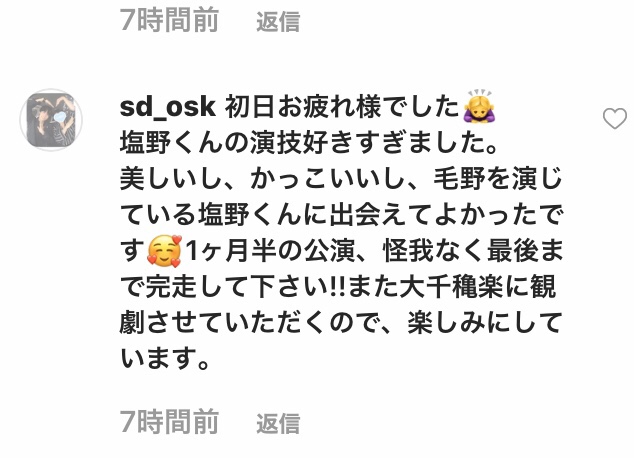The height and width of the screenshot is (458, 634).
Task: Click 返信 below the sd_osk comment
Action: click(278, 423)
